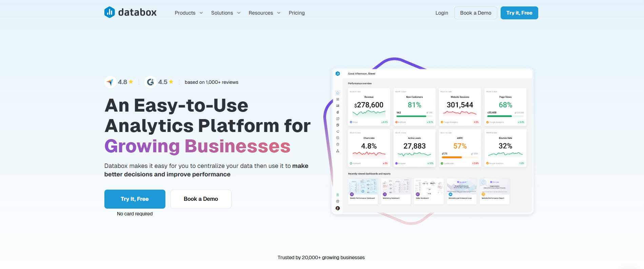Click the hierarchy org chart sidebar icon
The width and height of the screenshot is (644, 269).
coord(338,151)
